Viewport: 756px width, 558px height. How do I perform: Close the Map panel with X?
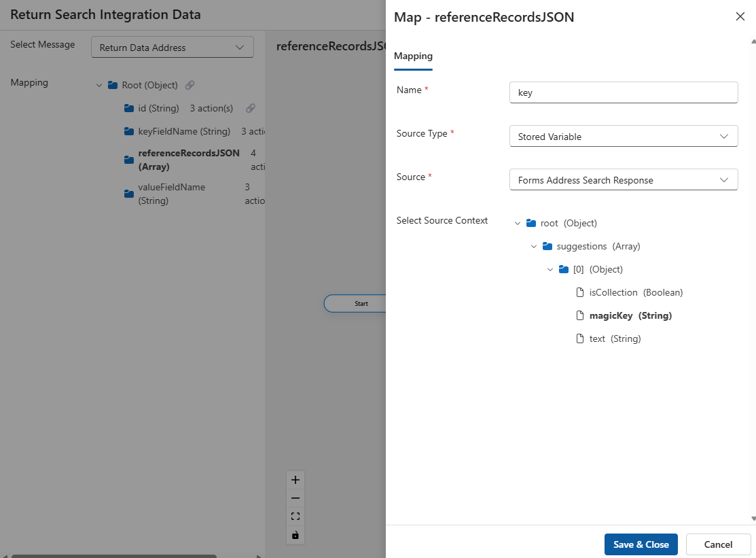(740, 17)
